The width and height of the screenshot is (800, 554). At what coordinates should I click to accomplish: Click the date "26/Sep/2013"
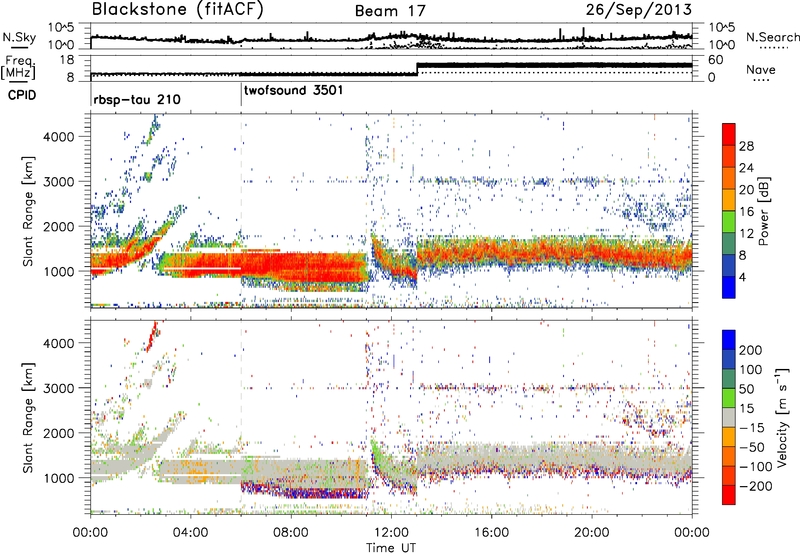pyautogui.click(x=638, y=10)
